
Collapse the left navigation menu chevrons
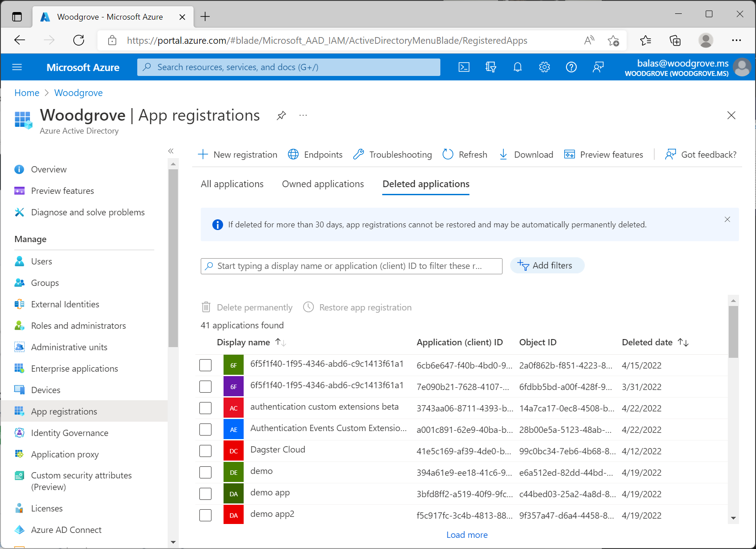coord(171,151)
